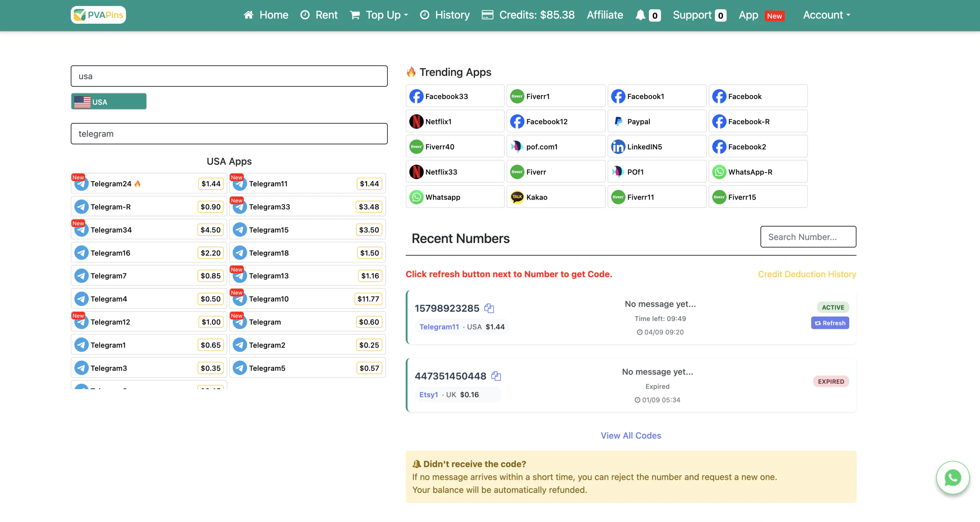
Task: Pick Telegram1 priced $0.65
Action: 149,345
